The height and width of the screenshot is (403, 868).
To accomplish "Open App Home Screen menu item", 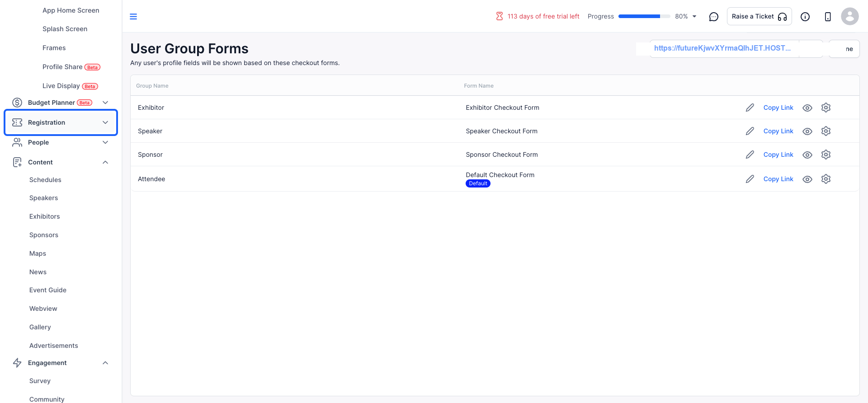I will (x=71, y=10).
